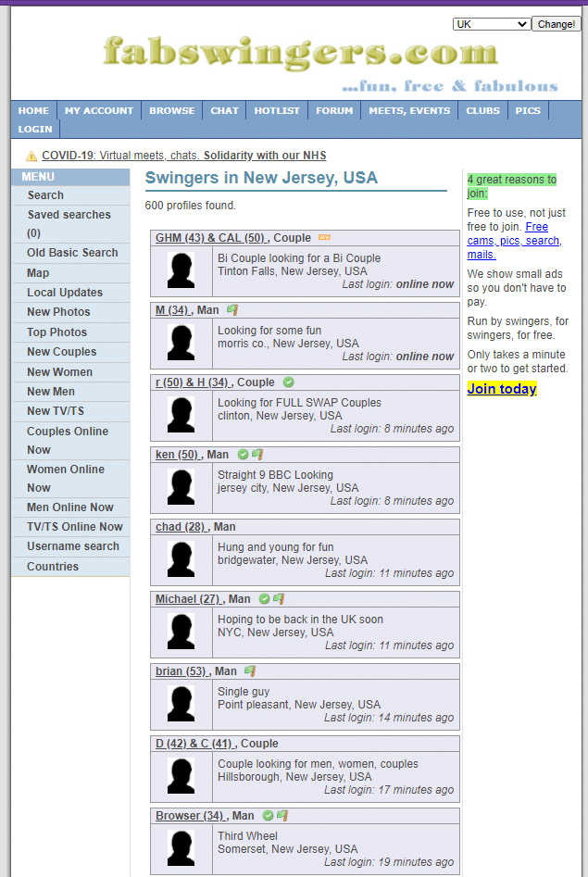Click the verified checkmark beside r & H couple
Screen dimensions: 588x877
tap(288, 382)
